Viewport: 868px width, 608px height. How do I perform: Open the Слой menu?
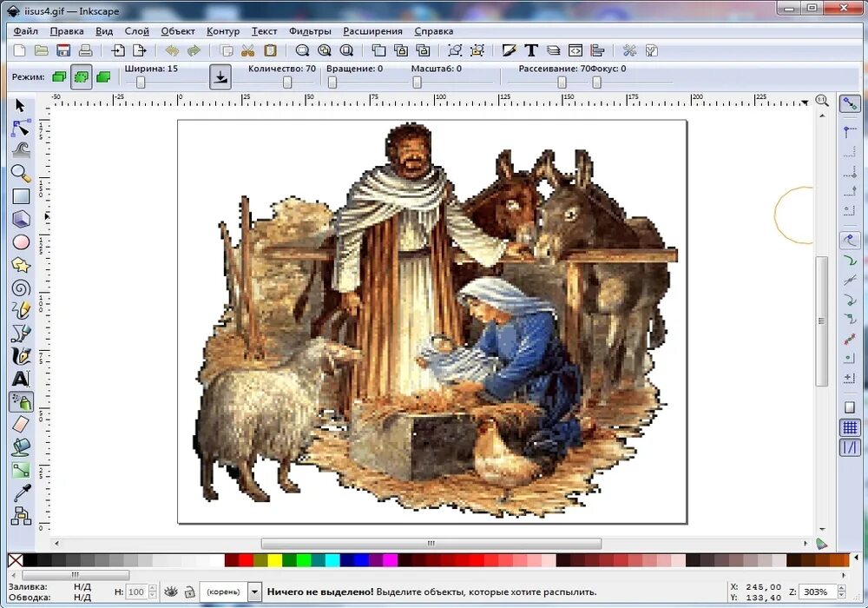(137, 31)
